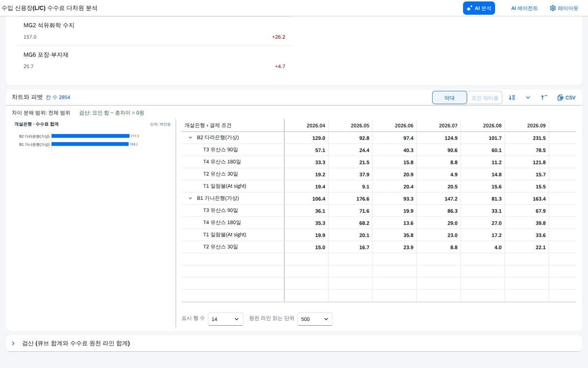Click the +4.7 value for MG6

tap(280, 66)
